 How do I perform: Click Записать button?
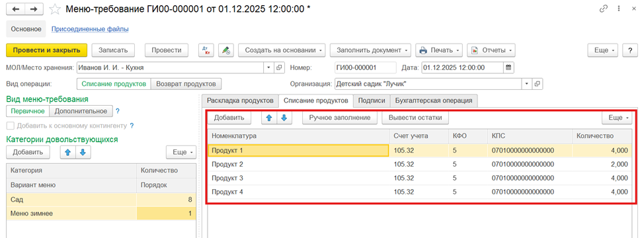click(x=113, y=50)
